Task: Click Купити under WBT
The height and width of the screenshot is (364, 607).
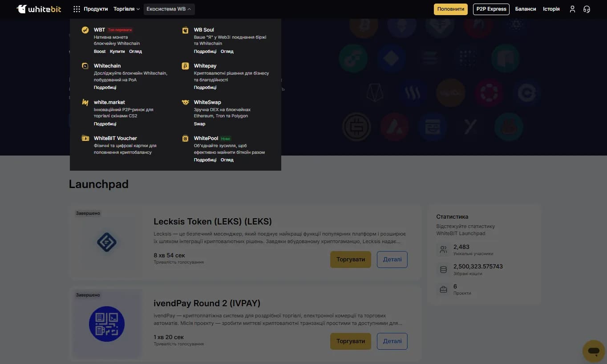Action: [x=117, y=52]
